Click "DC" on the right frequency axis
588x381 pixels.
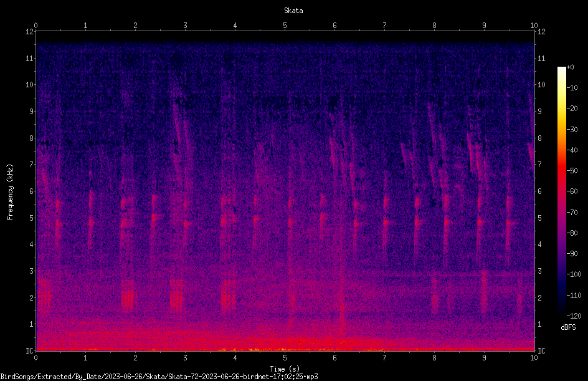(x=541, y=351)
